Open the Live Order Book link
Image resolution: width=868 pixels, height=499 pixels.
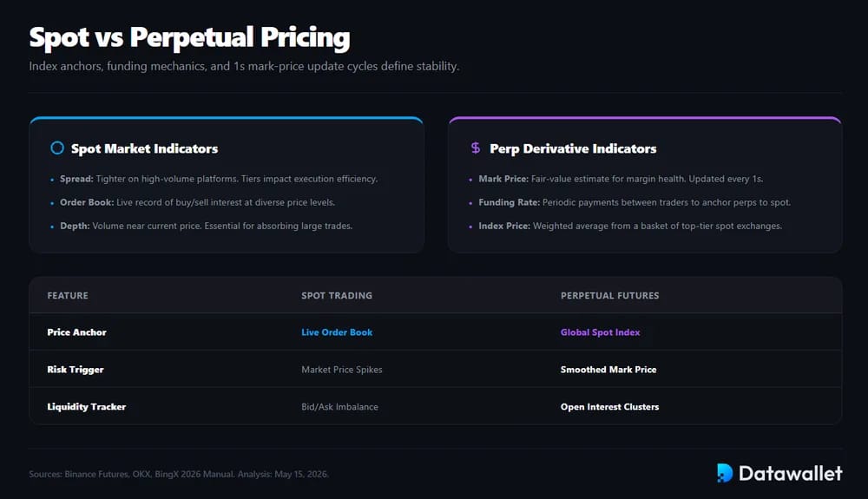click(337, 332)
